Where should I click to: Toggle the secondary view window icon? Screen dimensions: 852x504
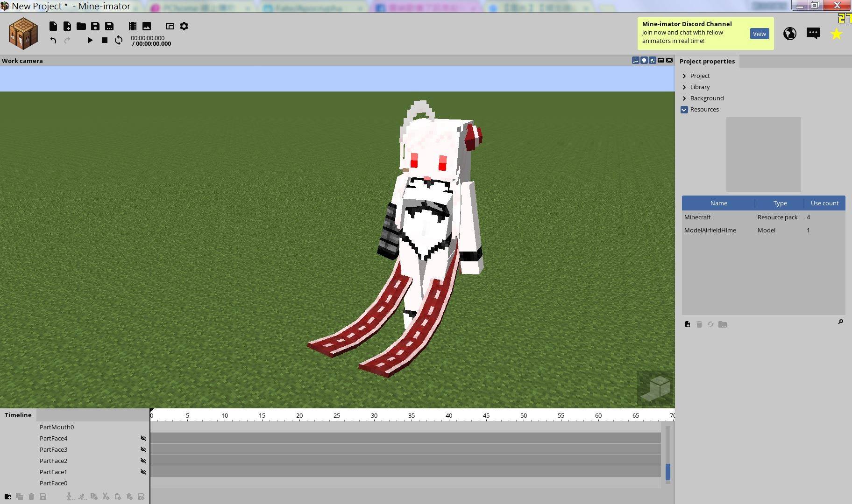(x=170, y=26)
